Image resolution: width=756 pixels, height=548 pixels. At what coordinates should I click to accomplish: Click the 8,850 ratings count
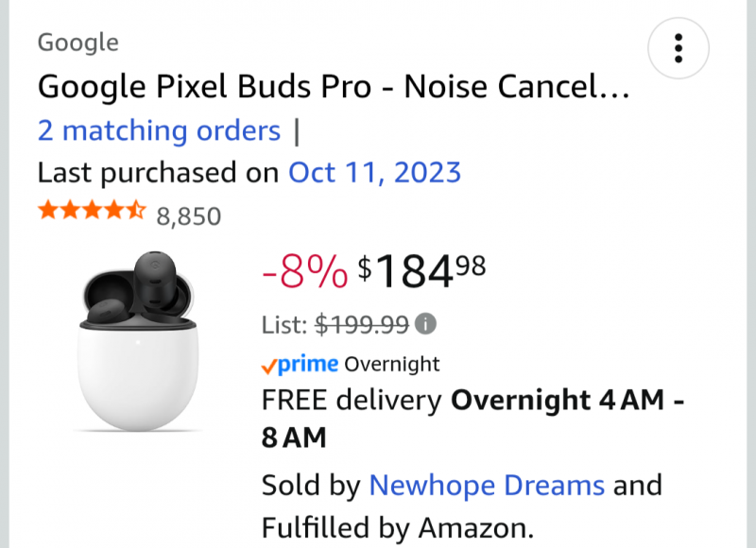point(188,216)
